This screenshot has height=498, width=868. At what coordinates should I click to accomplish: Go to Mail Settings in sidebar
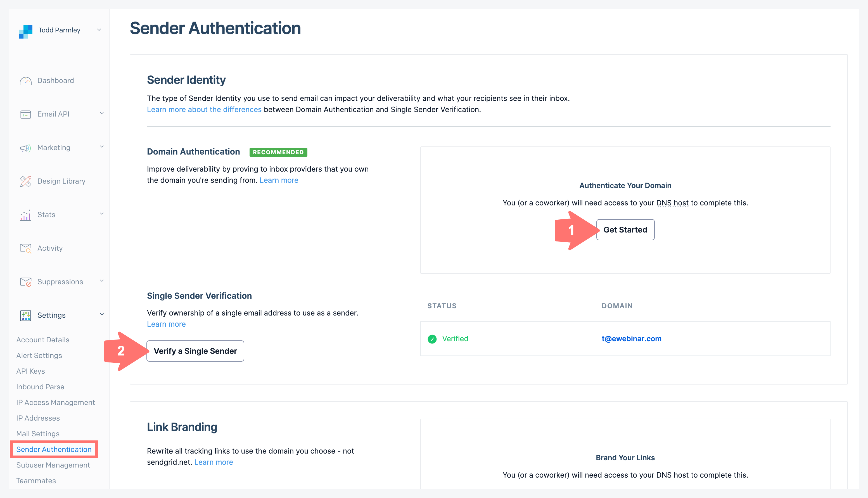[x=38, y=434]
